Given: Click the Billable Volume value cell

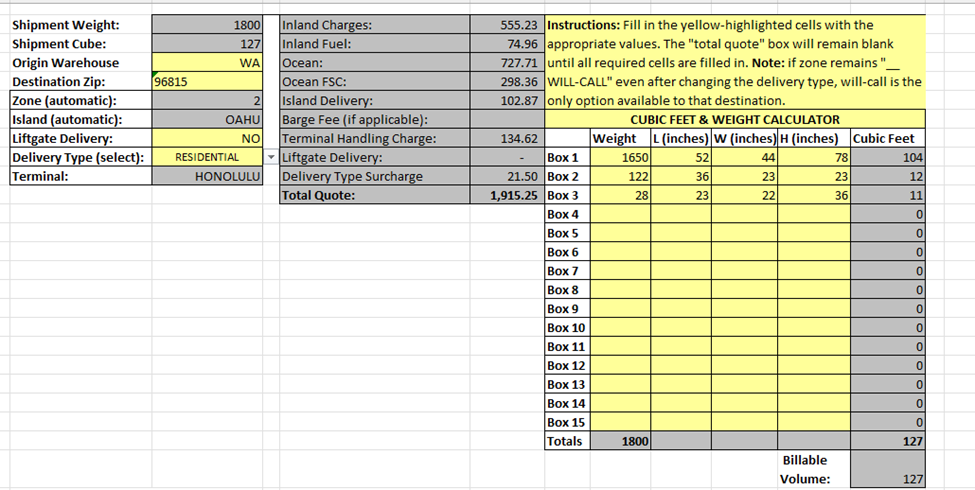Looking at the screenshot, I should (889, 479).
